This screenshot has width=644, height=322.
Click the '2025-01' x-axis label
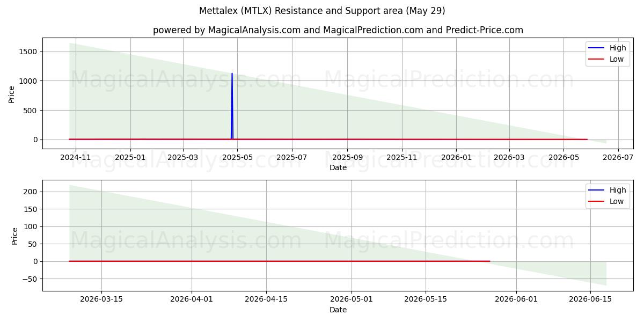tap(130, 157)
